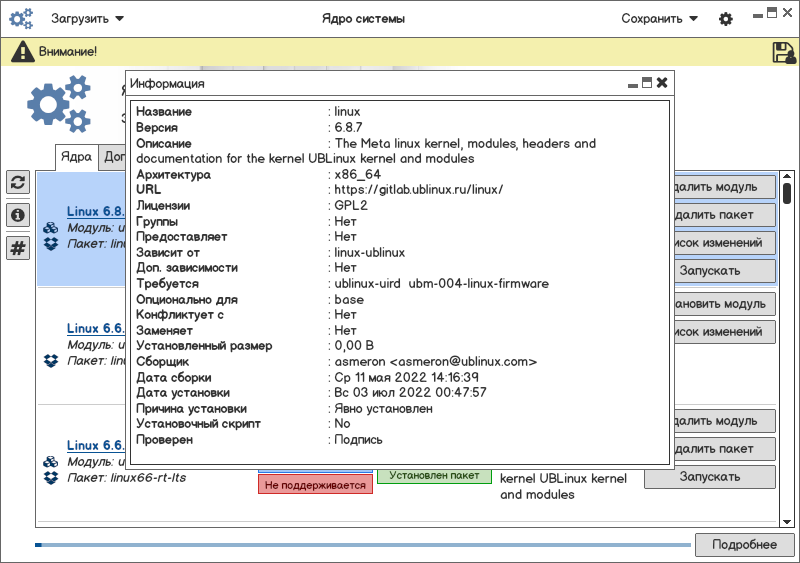Close the Информация dialog
The image size is (800, 563).
[x=662, y=83]
